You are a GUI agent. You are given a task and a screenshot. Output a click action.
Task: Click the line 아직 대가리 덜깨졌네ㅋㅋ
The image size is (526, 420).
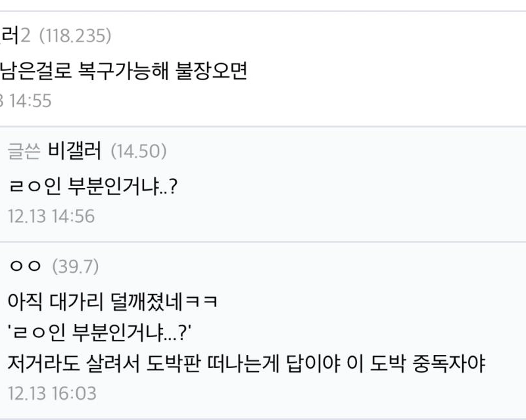pos(112,301)
